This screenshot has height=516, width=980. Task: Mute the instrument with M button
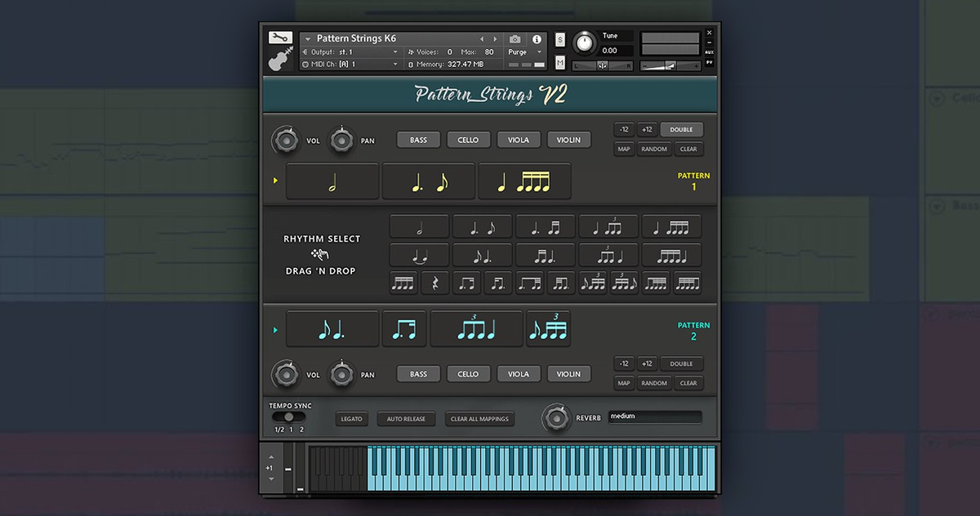coord(560,63)
